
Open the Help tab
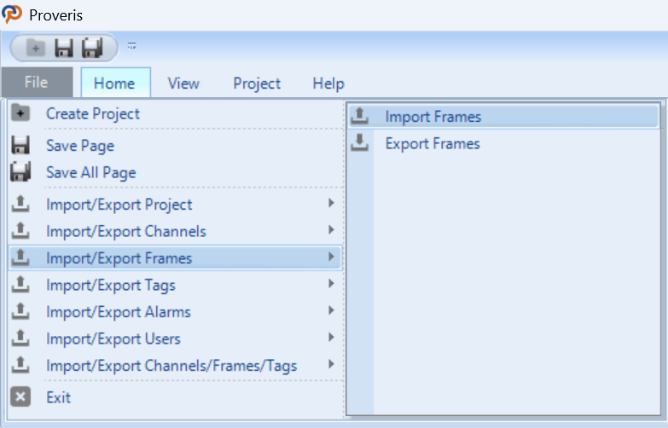click(x=328, y=83)
